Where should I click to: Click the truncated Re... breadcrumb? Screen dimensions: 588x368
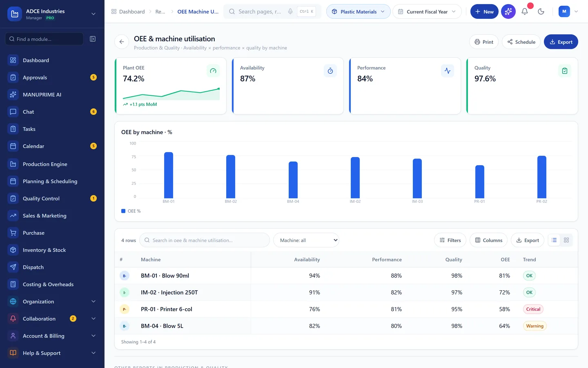click(x=160, y=11)
